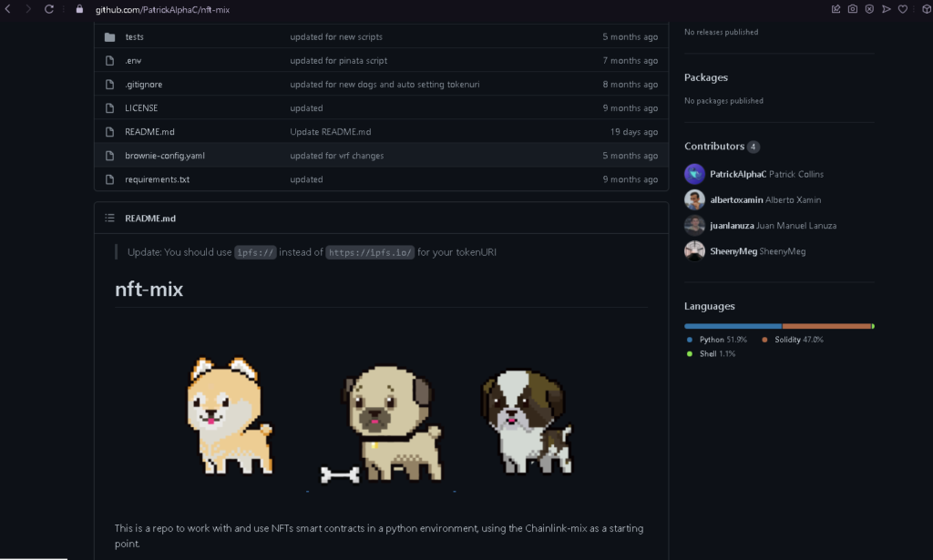Screen dimensions: 933x560
Task: Click 'No packages published' text
Action: pyautogui.click(x=723, y=101)
